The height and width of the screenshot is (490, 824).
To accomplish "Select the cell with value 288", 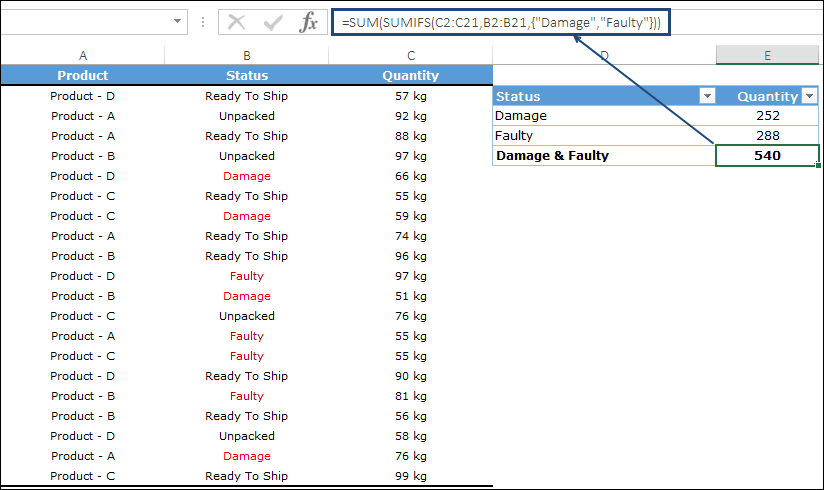I will point(767,136).
